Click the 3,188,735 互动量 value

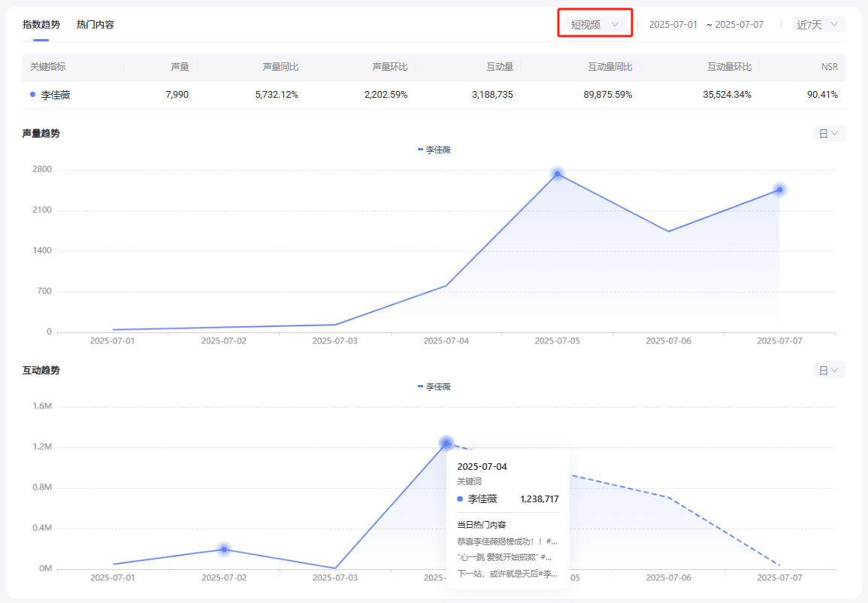492,95
